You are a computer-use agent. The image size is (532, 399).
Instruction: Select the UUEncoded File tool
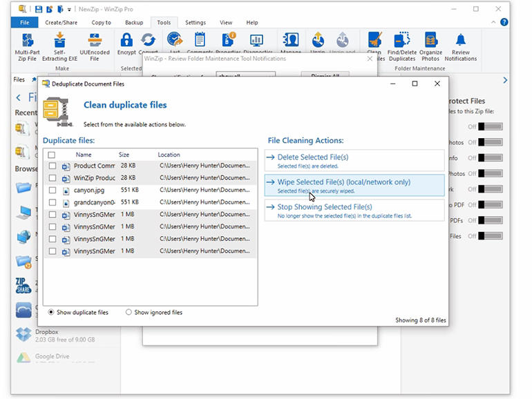pyautogui.click(x=95, y=47)
